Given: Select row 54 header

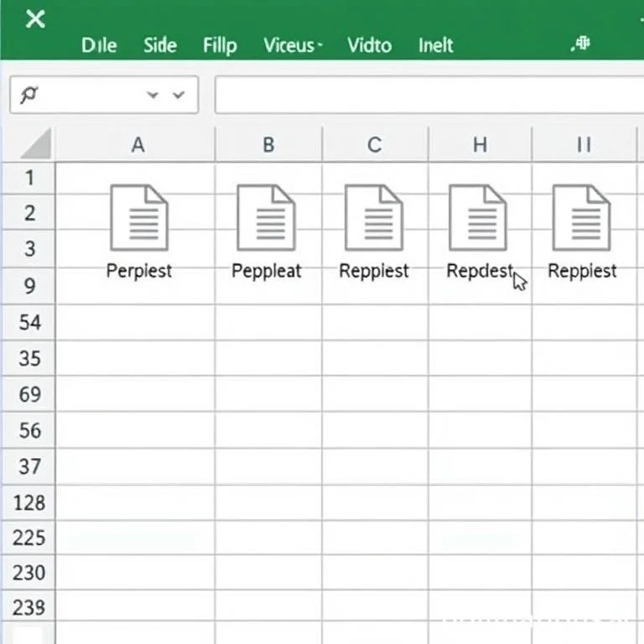Looking at the screenshot, I should point(29,323).
